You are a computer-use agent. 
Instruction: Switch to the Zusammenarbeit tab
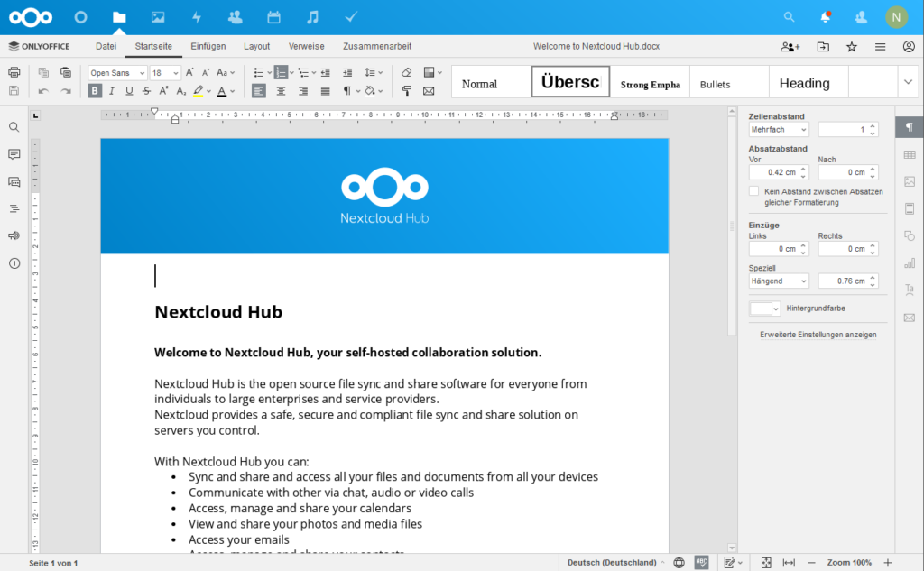click(x=377, y=46)
